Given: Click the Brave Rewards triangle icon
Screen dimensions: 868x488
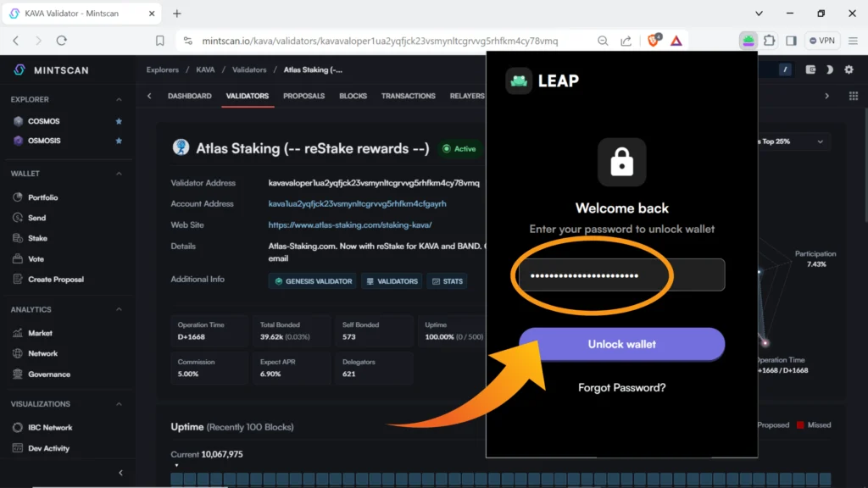Looking at the screenshot, I should (676, 41).
